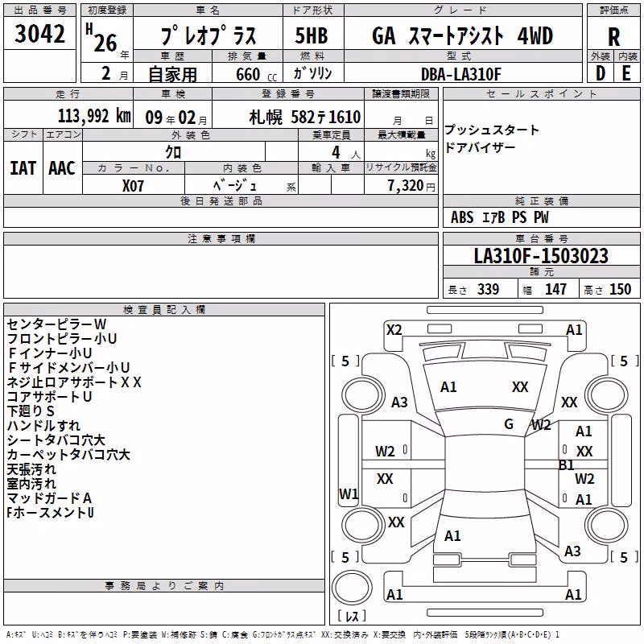Click model code DBA-LA310F
Image resolution: width=644 pixels, height=644 pixels.
[x=461, y=74]
